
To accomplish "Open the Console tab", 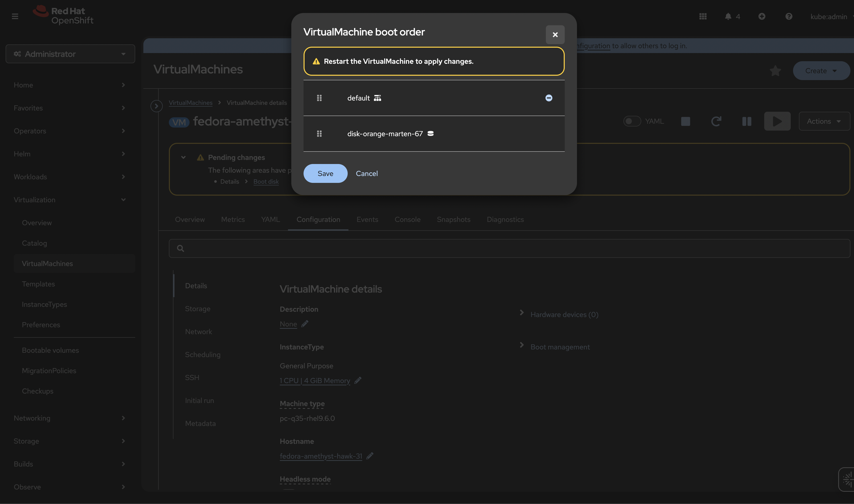I will coord(407,220).
